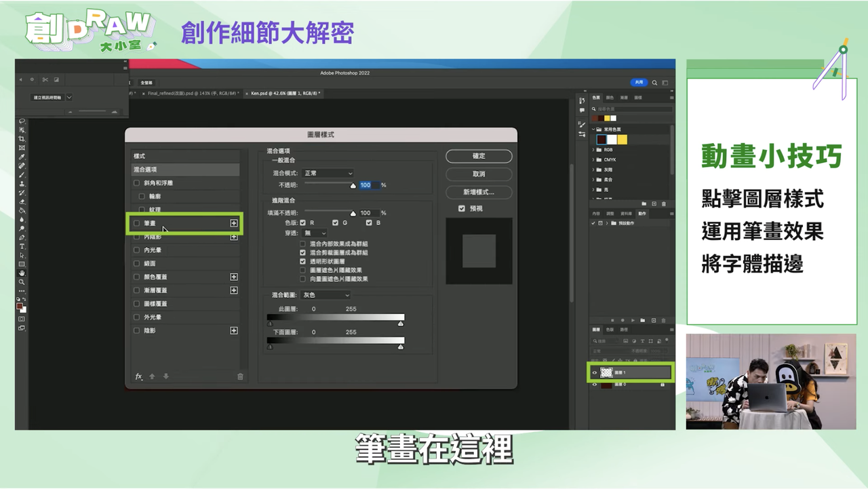Cancel dialog with 取消 button

click(479, 174)
